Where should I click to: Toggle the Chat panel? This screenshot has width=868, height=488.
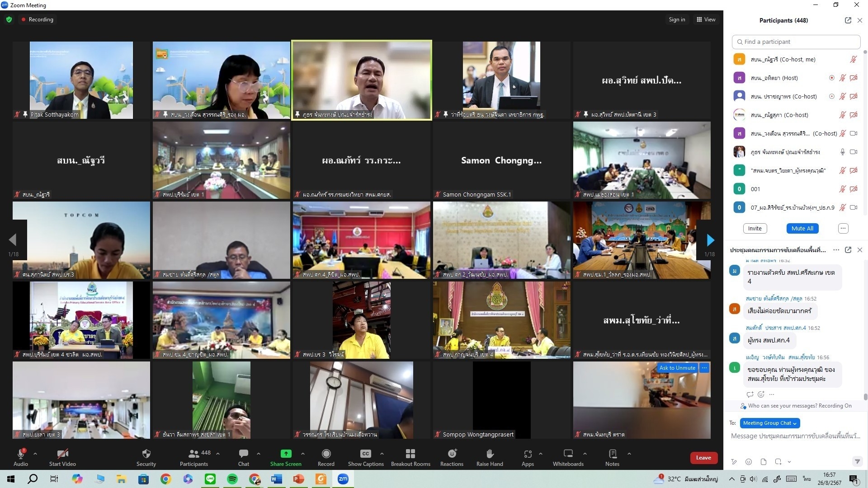244,454
